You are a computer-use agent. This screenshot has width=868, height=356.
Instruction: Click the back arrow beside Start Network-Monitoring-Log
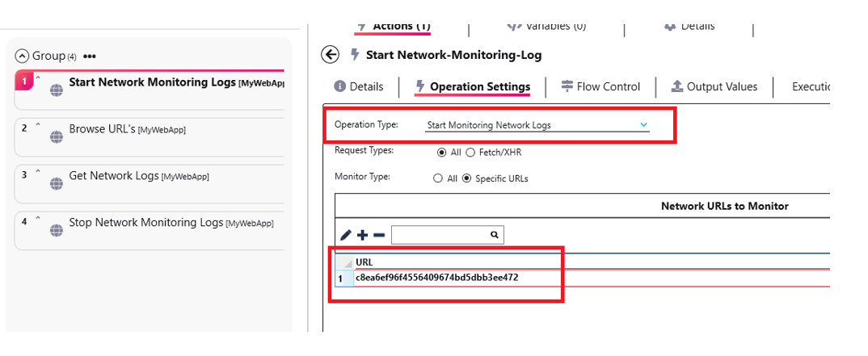pos(330,55)
